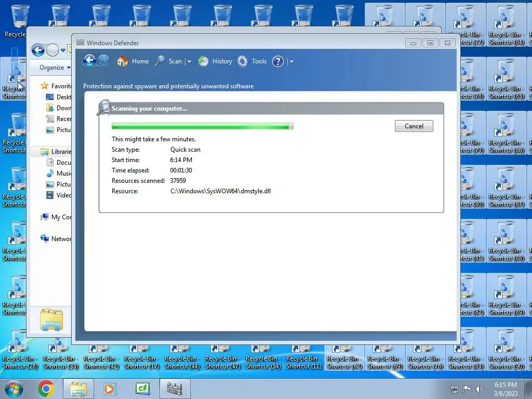Click the Home label in toolbar
Screen dimensions: 532x399
140,61
